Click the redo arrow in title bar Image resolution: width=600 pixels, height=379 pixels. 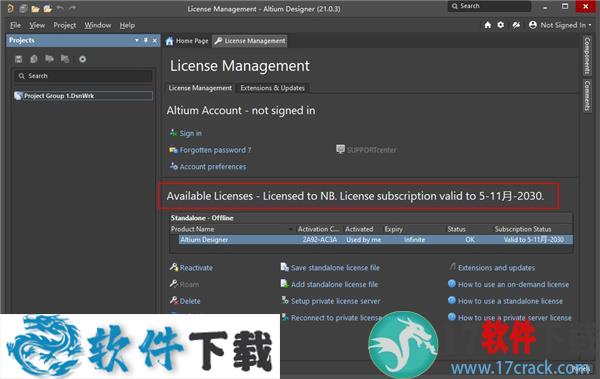click(72, 8)
